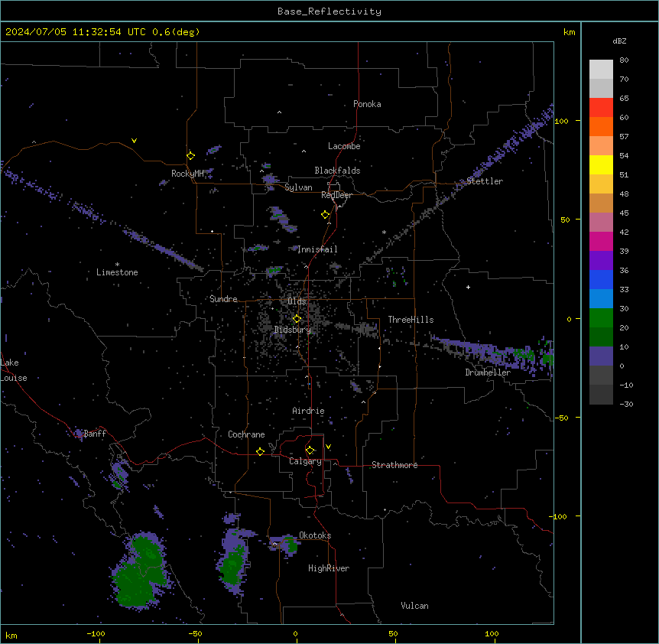Click the Blackfalds city label
The height and width of the screenshot is (644, 659).
click(x=337, y=171)
